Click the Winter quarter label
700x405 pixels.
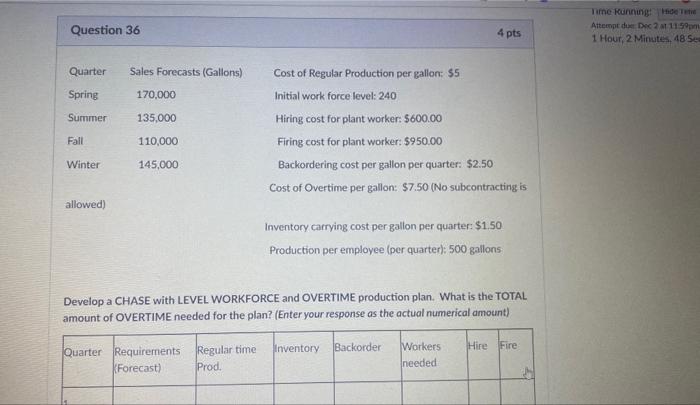point(83,164)
